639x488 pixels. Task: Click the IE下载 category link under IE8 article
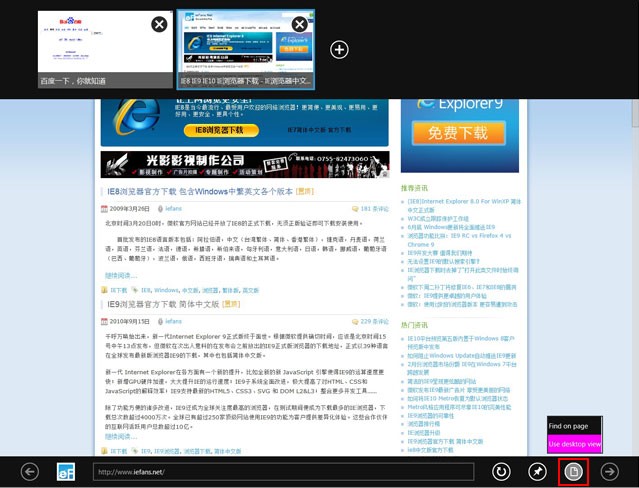[119, 290]
